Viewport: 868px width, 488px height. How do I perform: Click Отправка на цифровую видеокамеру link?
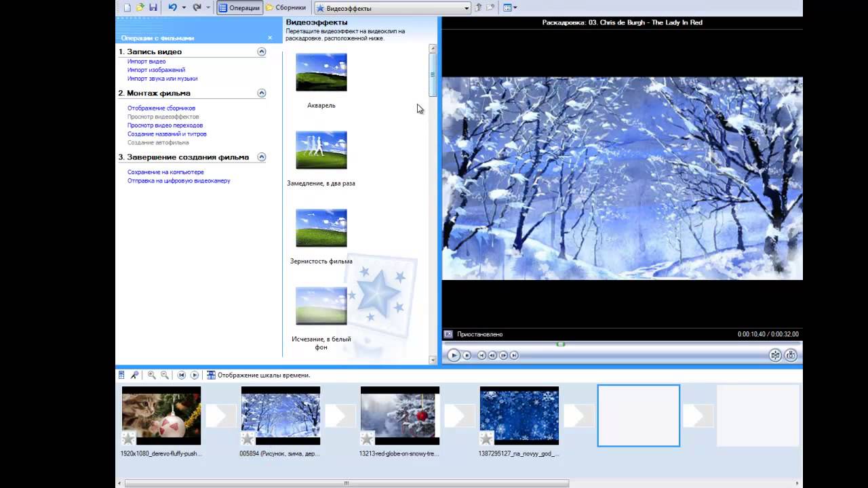[x=179, y=181]
